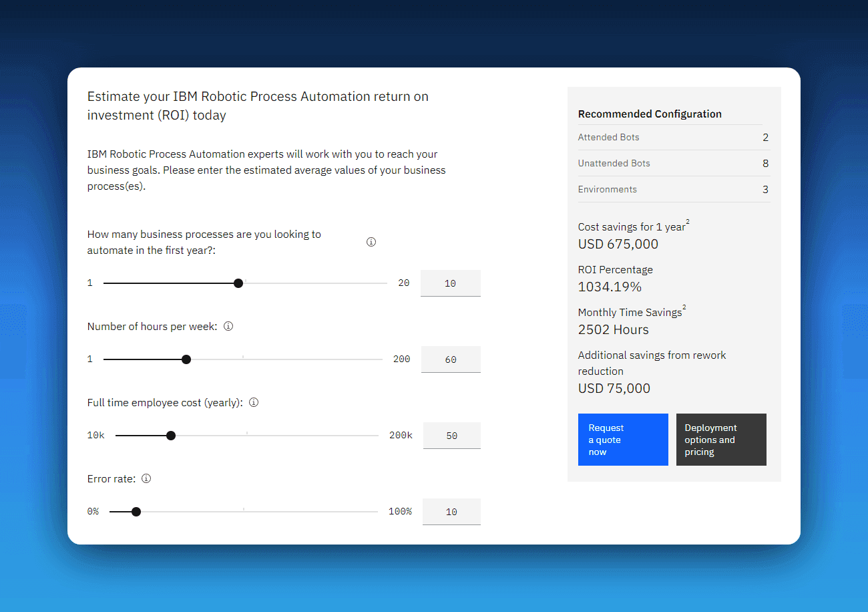This screenshot has height=612, width=868.
Task: Click the business processes slider handle
Action: (x=238, y=283)
